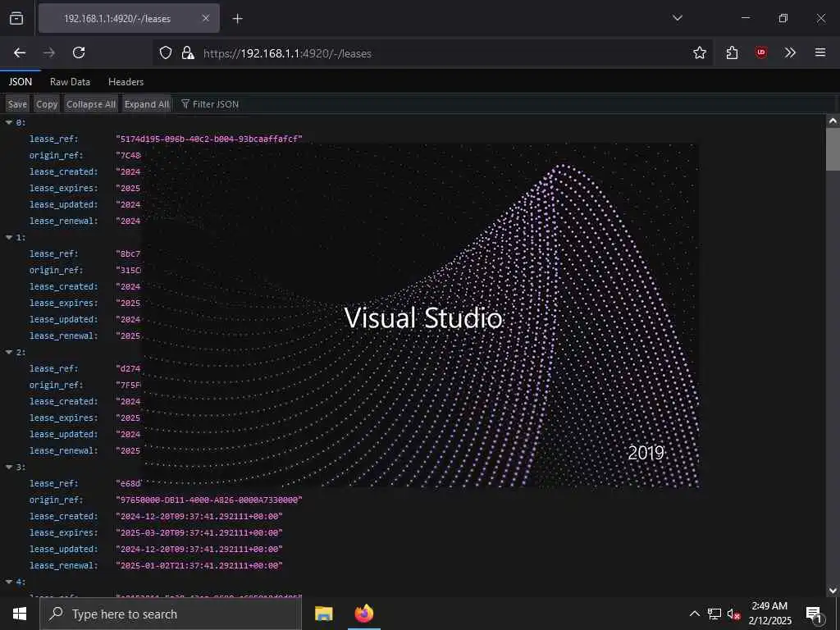
Task: Open the uBlock Origin toolbar icon
Action: coord(760,52)
